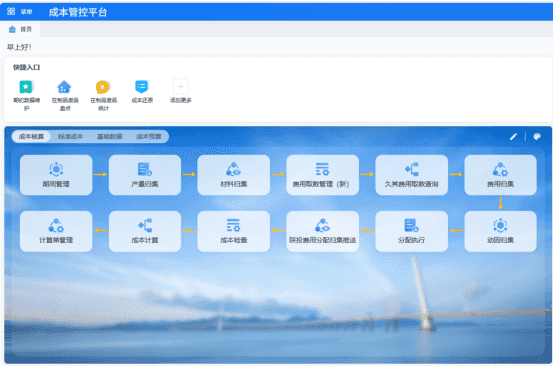Click the pencil edit icon
Screen dimensions: 553x366
(514, 136)
